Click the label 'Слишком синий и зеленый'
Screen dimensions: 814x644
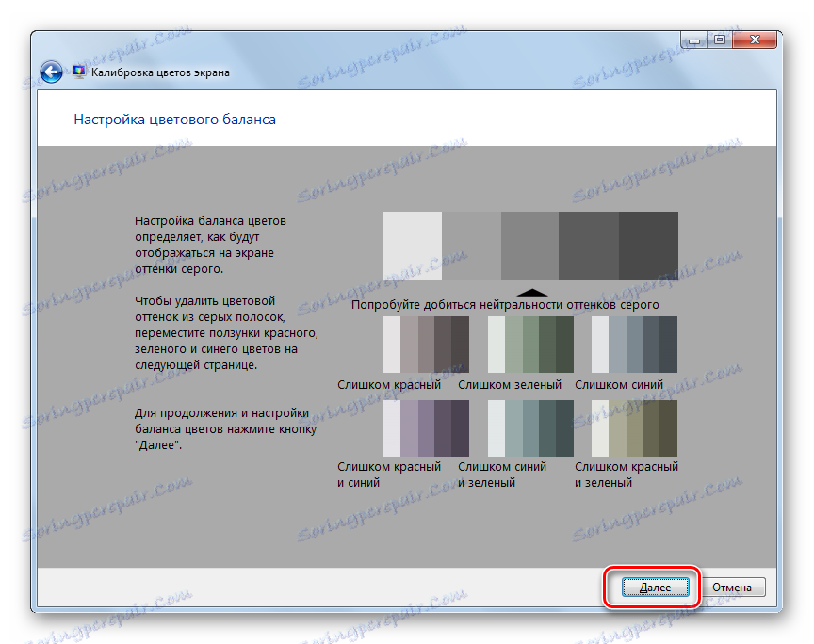502,475
